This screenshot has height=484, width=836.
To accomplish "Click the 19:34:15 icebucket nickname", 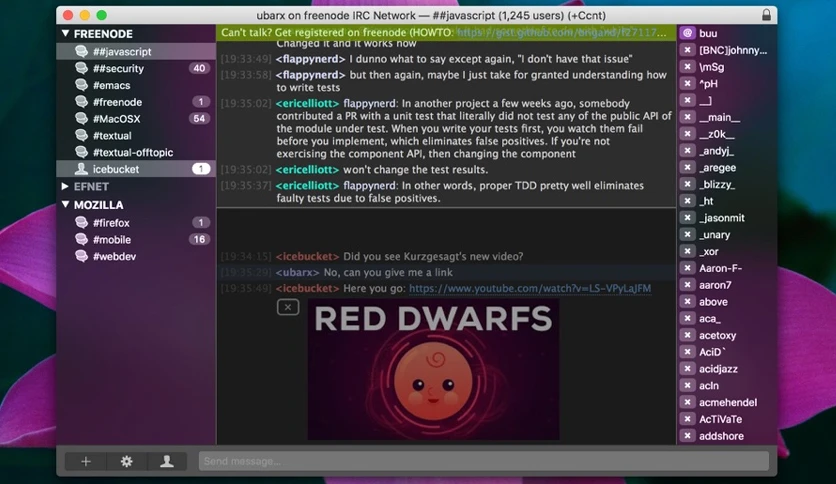I will pyautogui.click(x=307, y=256).
